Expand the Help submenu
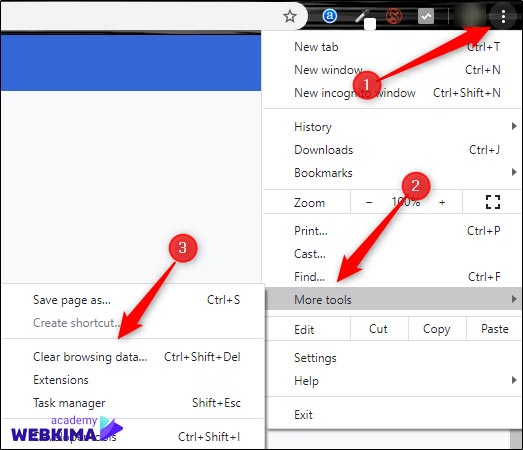Screen dimensions: 523x450 point(394,381)
